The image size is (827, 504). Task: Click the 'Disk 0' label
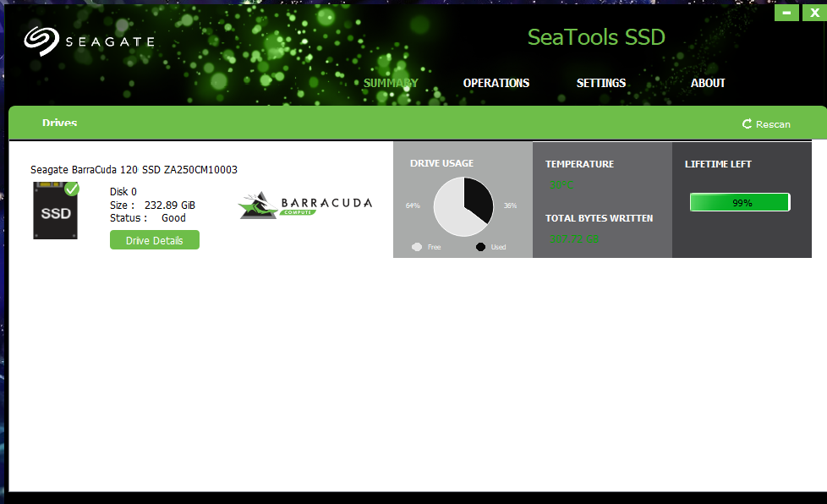click(x=123, y=191)
